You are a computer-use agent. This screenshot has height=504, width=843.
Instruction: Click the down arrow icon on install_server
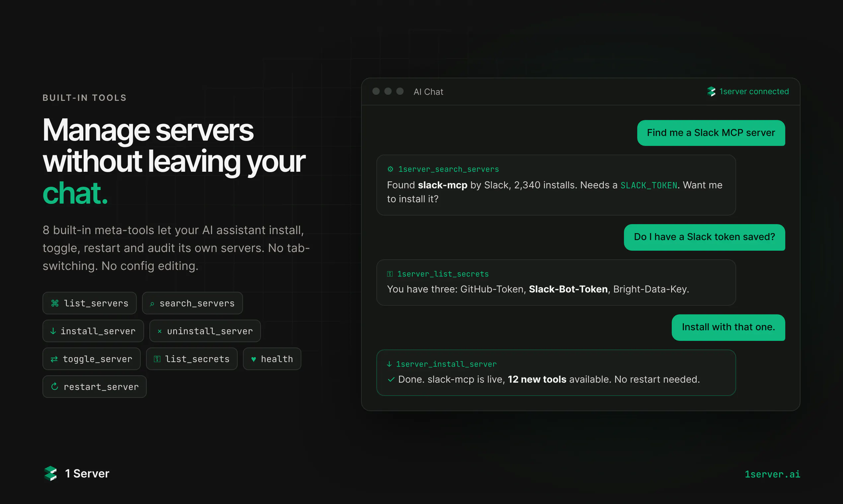click(x=53, y=331)
